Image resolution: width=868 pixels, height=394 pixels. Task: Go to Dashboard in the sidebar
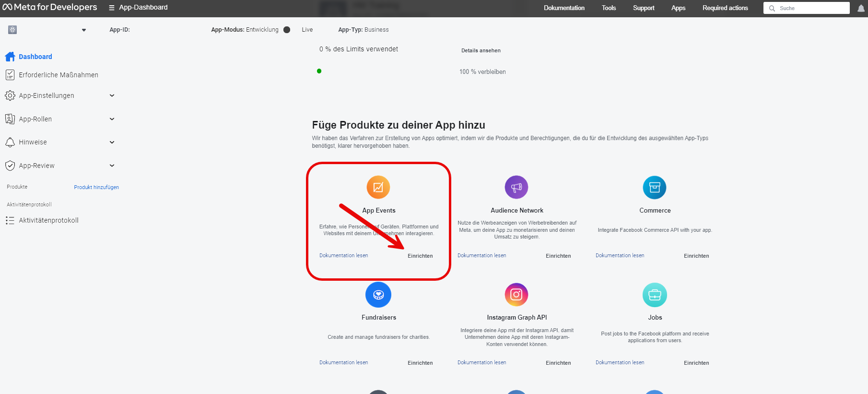tap(35, 57)
